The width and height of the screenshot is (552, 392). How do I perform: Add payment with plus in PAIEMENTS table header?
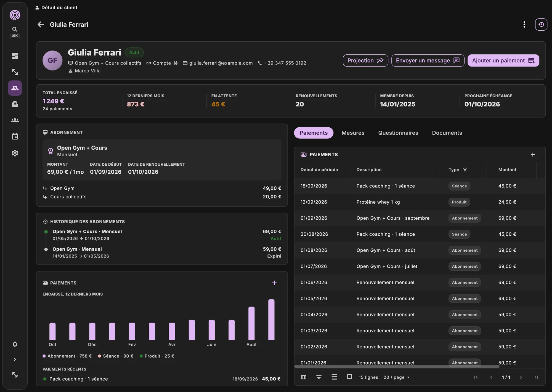[533, 155]
